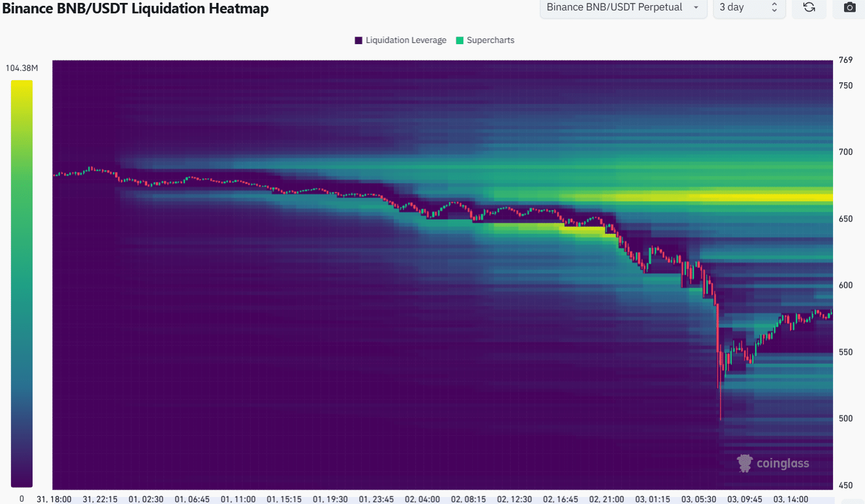Viewport: 865px width, 504px height.
Task: Click the 02, 21:00 time axis label
Action: pyautogui.click(x=606, y=499)
